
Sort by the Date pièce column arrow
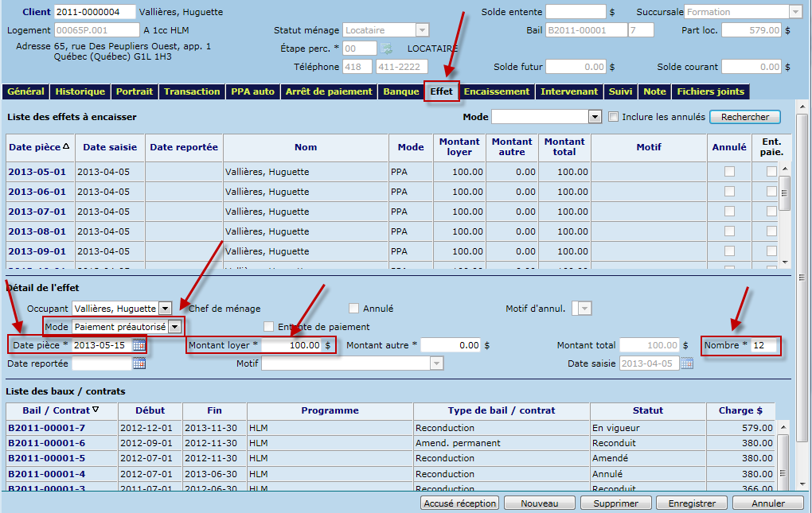[66, 146]
